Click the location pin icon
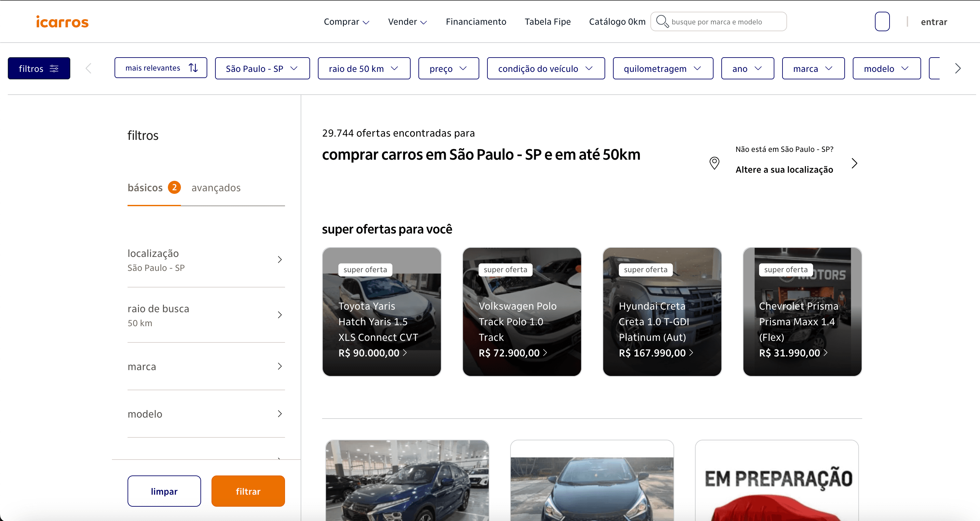The width and height of the screenshot is (980, 521). pyautogui.click(x=715, y=163)
